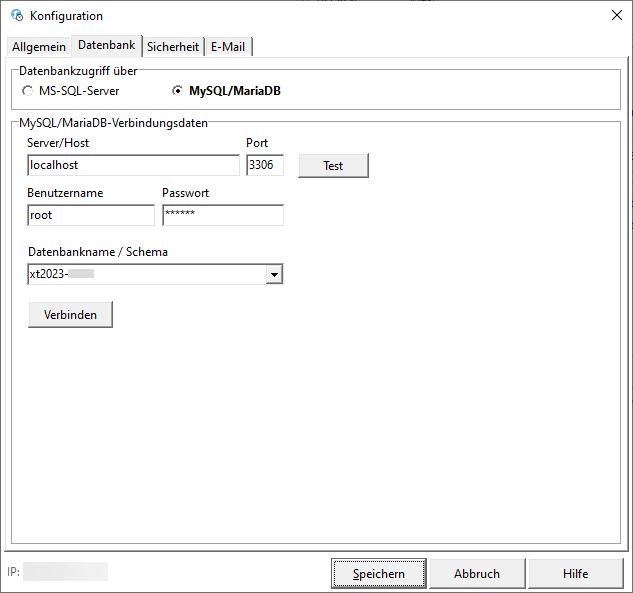The image size is (633, 593).
Task: Select the MS-SQL-Server radio button
Action: coord(28,92)
